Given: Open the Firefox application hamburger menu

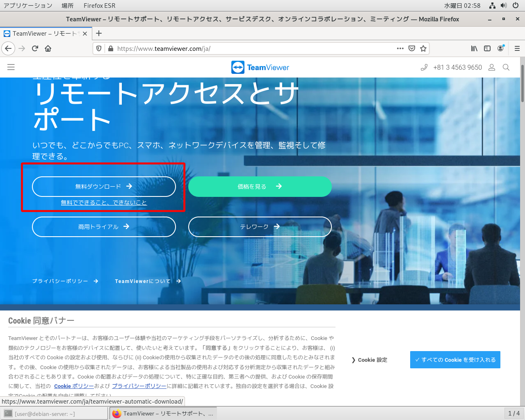Looking at the screenshot, I should (x=517, y=48).
